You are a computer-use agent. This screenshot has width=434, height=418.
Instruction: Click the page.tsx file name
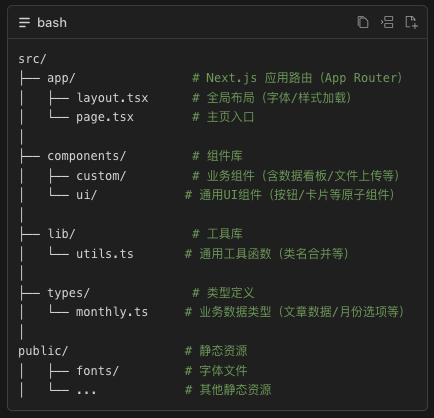point(105,117)
